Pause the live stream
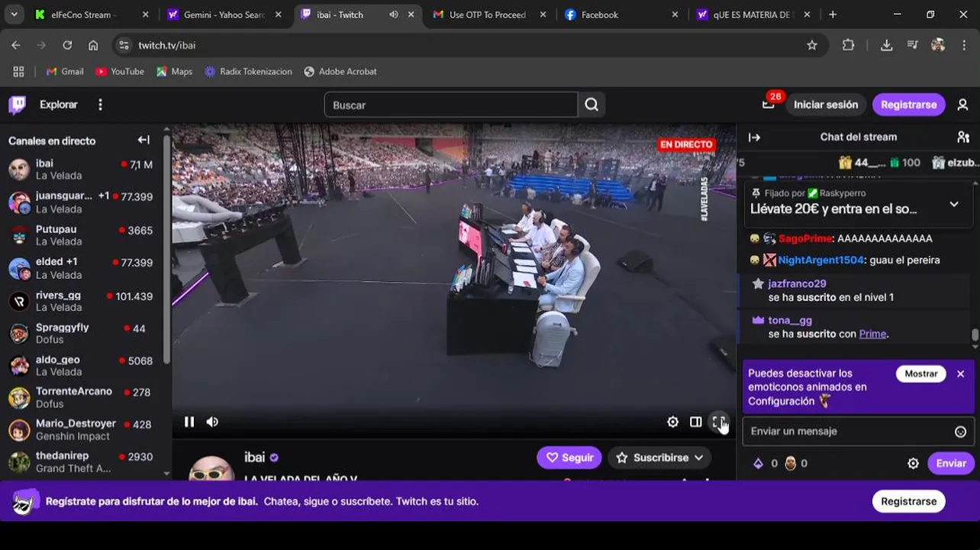Screen dimensions: 980x550 click(189, 422)
